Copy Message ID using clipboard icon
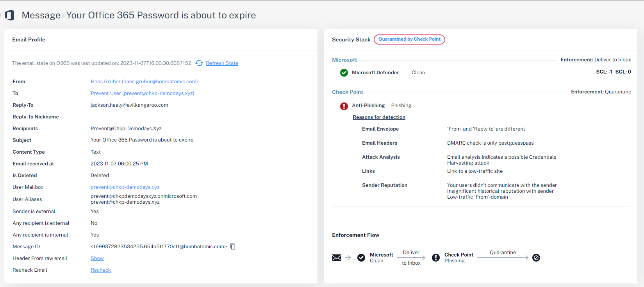Screen dimensions: 644x287 (233, 246)
